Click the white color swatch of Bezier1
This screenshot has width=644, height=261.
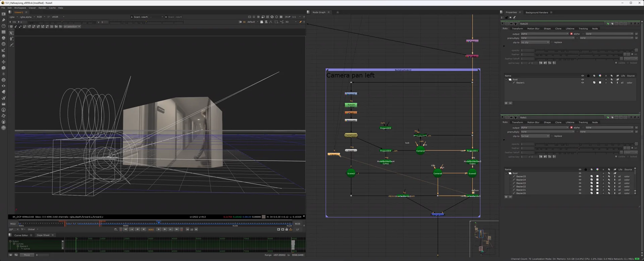(x=600, y=83)
